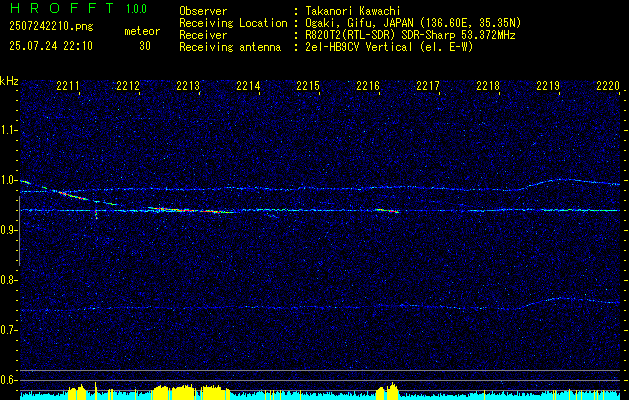Click time marker 2211
Screen dimensions: 629x400
[x=68, y=85]
